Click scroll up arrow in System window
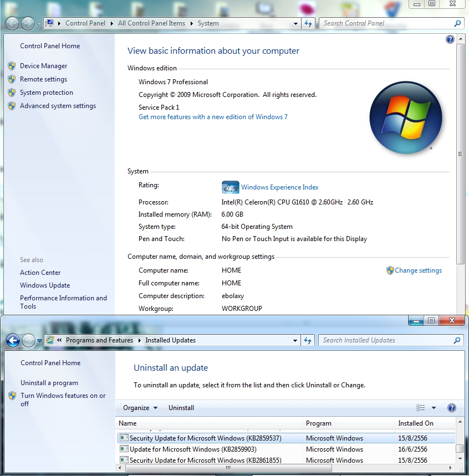469x476 pixels. click(x=461, y=39)
